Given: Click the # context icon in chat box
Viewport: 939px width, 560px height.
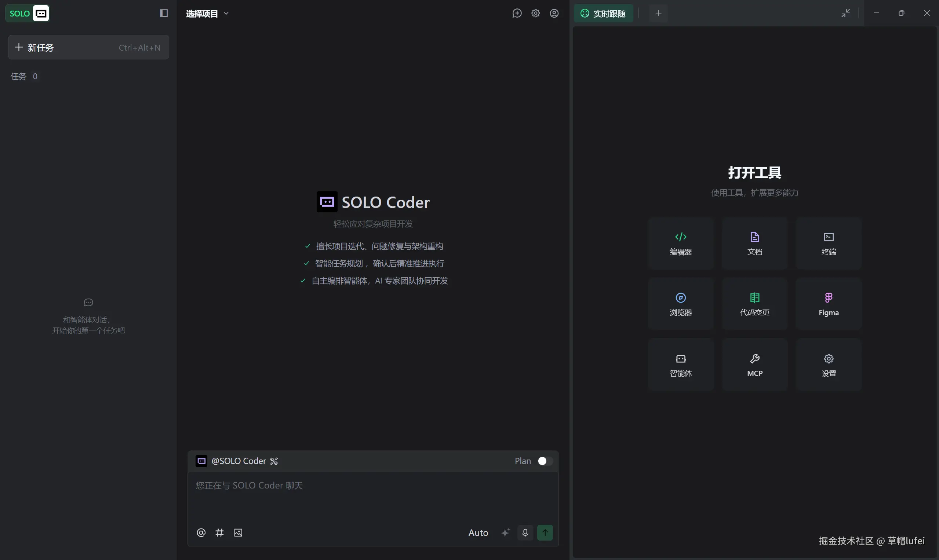Looking at the screenshot, I should (x=219, y=532).
